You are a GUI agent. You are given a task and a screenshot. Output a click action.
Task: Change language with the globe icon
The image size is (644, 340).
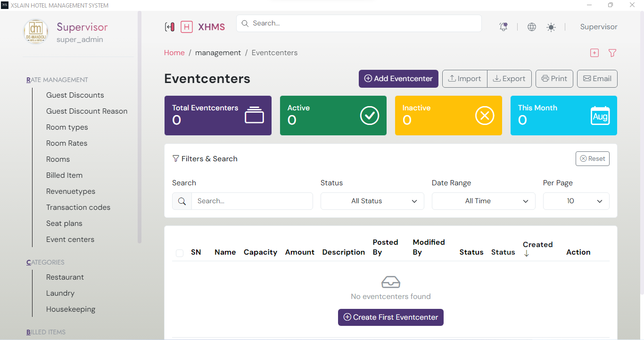pyautogui.click(x=531, y=27)
